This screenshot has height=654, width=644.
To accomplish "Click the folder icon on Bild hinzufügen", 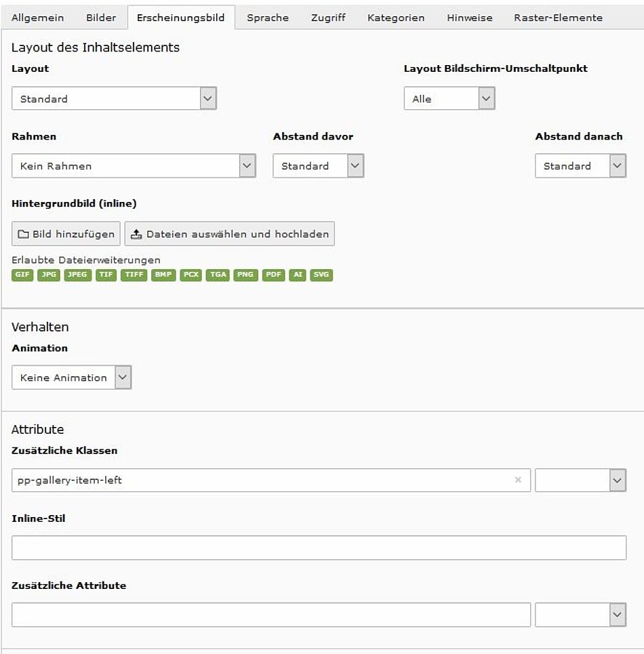I will tap(23, 234).
